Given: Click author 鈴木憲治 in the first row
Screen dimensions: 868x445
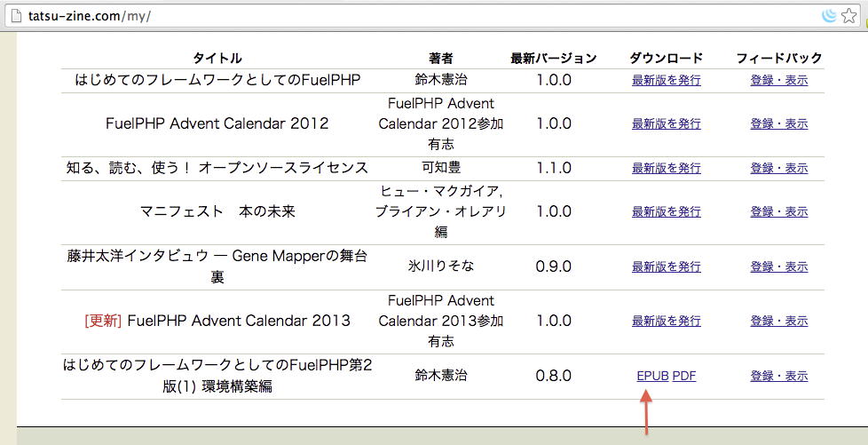Looking at the screenshot, I should [x=440, y=80].
